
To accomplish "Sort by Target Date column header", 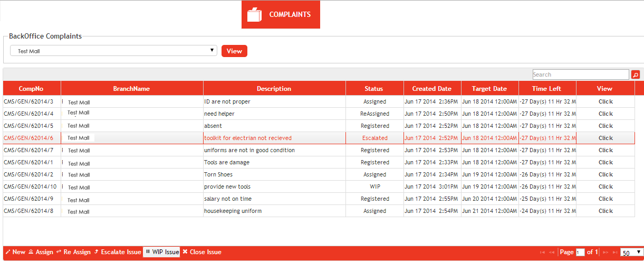I will tap(489, 89).
